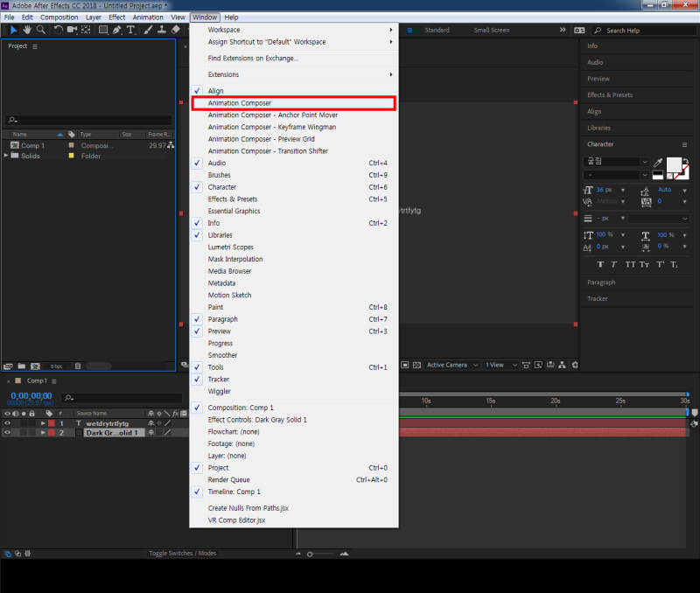
Task: Click the white fill color swatch
Action: point(675,164)
